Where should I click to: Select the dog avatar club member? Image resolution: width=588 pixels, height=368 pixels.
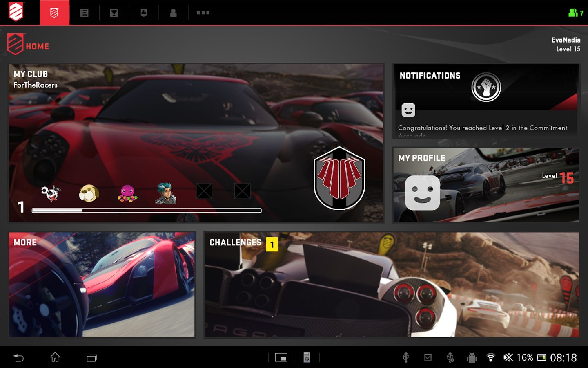89,193
